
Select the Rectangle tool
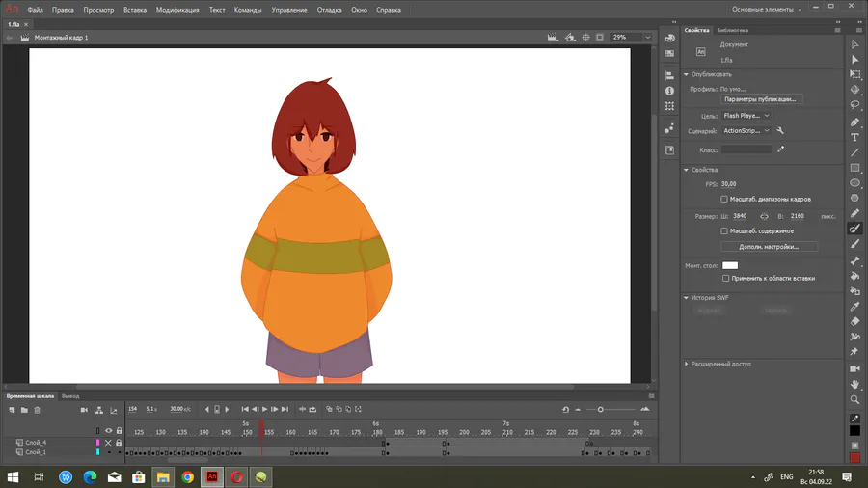click(854, 168)
